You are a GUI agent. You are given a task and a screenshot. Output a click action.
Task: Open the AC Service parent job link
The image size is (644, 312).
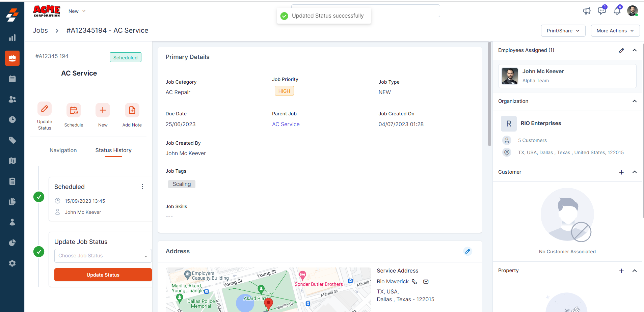pyautogui.click(x=286, y=124)
